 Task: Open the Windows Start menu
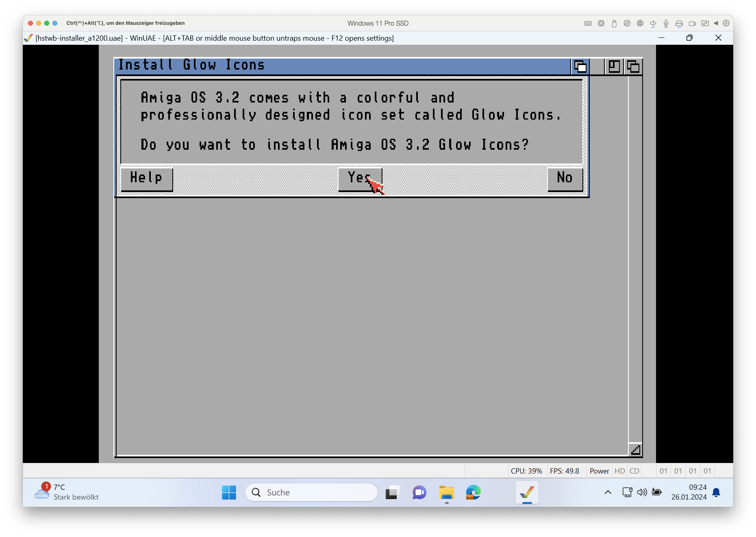(229, 492)
